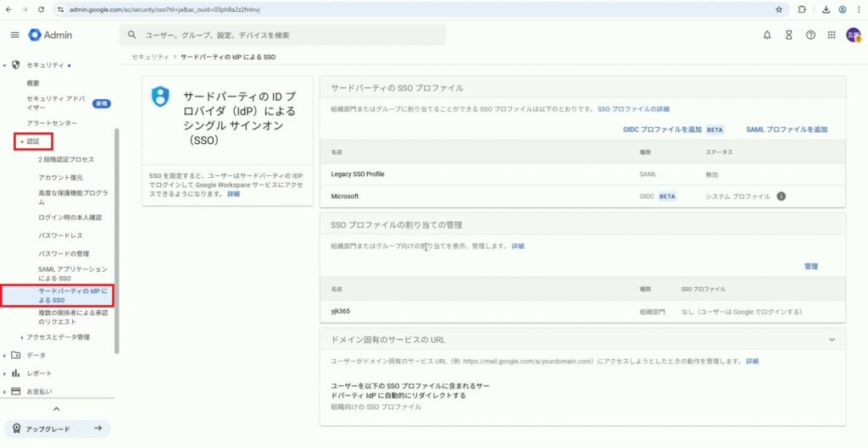Open パスワードの管理 from the sidebar
This screenshot has width=868, height=448.
[64, 253]
